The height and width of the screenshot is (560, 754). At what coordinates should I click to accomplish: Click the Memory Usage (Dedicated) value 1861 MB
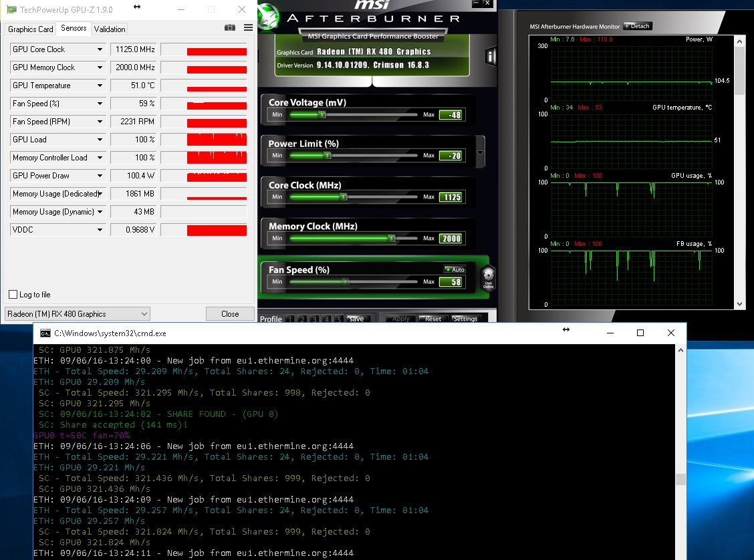[x=133, y=194]
